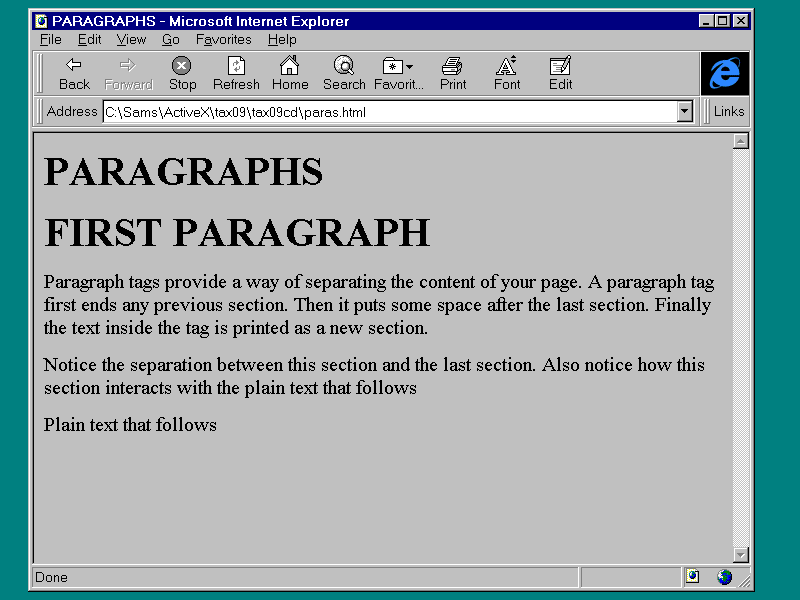
Task: Open the View menu
Action: pyautogui.click(x=131, y=40)
